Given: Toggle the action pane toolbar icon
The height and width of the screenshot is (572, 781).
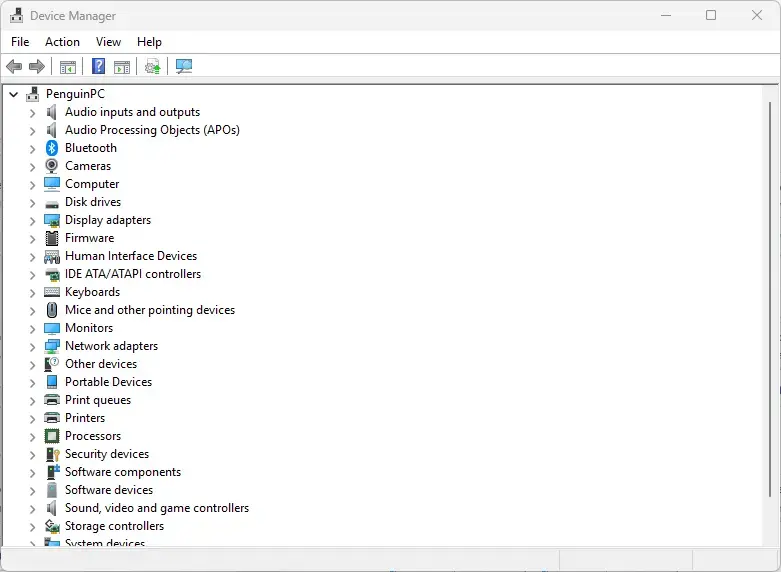Looking at the screenshot, I should [x=122, y=67].
